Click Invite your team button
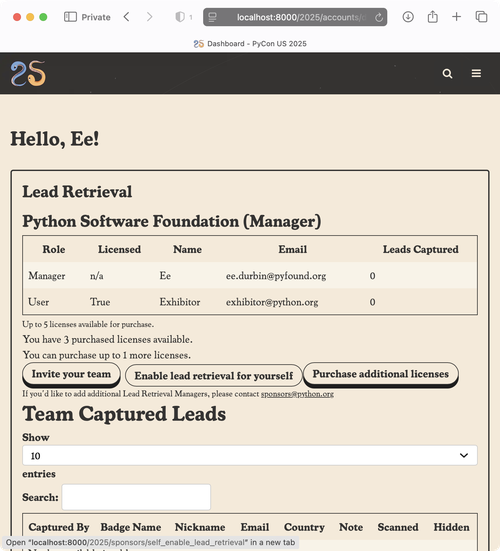This screenshot has height=551, width=500. click(x=71, y=374)
